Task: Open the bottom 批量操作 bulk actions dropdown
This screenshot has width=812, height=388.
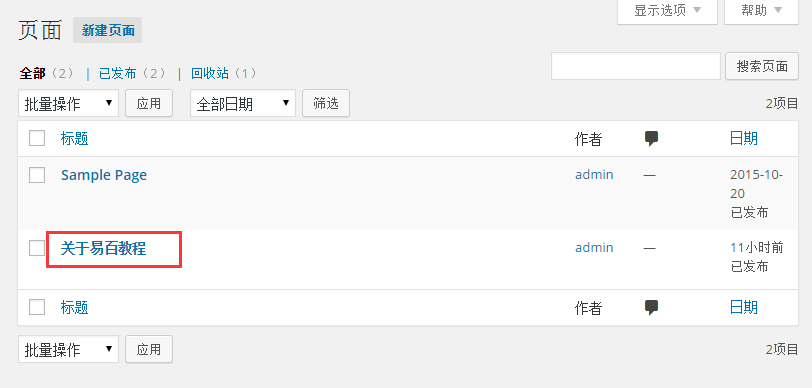Action: (68, 349)
